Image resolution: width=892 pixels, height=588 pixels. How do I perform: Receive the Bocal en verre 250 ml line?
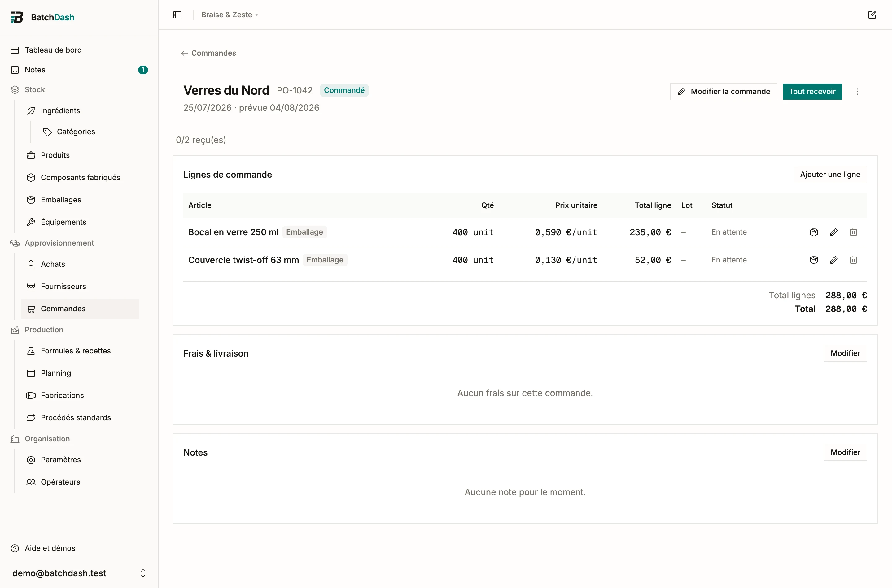(x=814, y=232)
